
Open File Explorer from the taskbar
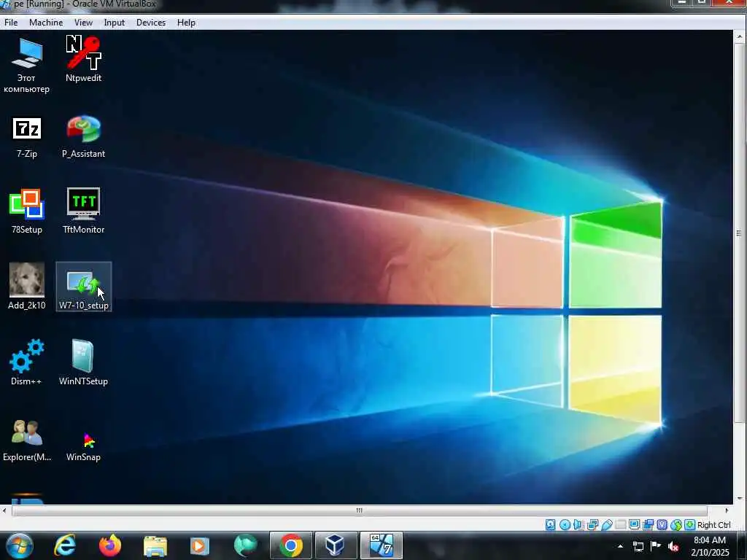tap(155, 546)
